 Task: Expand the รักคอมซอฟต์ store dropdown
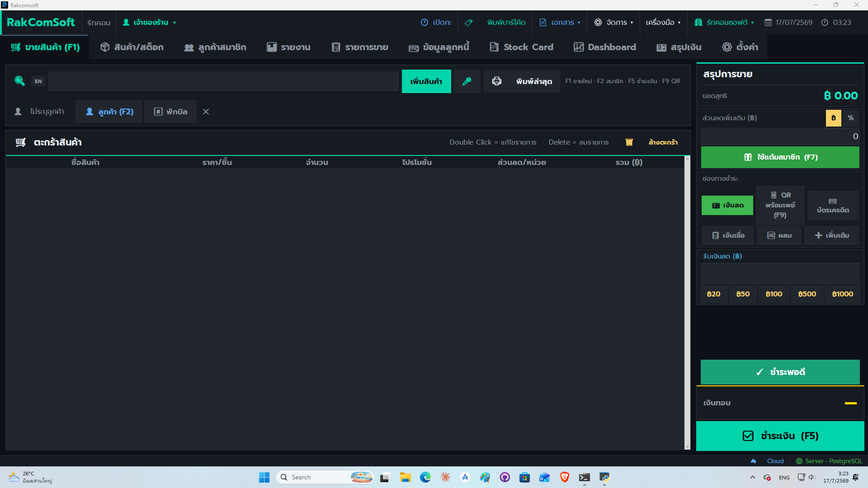tap(724, 22)
